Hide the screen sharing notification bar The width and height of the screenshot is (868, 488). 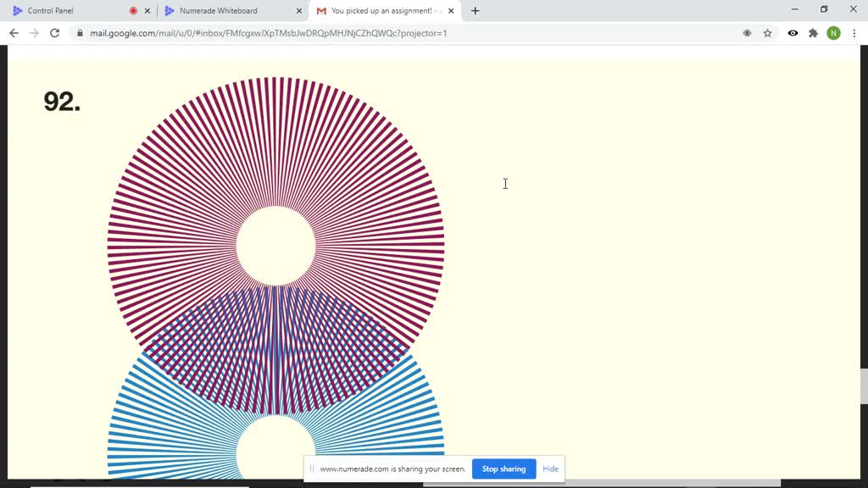pyautogui.click(x=550, y=469)
